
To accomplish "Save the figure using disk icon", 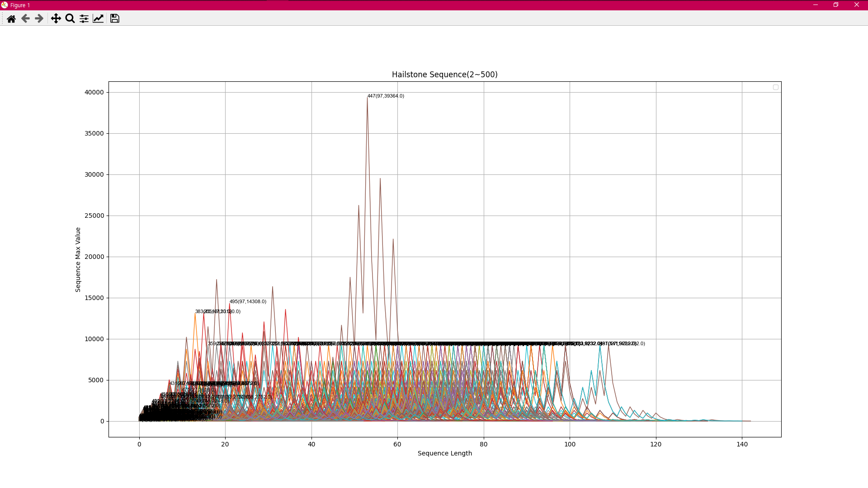I will (x=115, y=19).
